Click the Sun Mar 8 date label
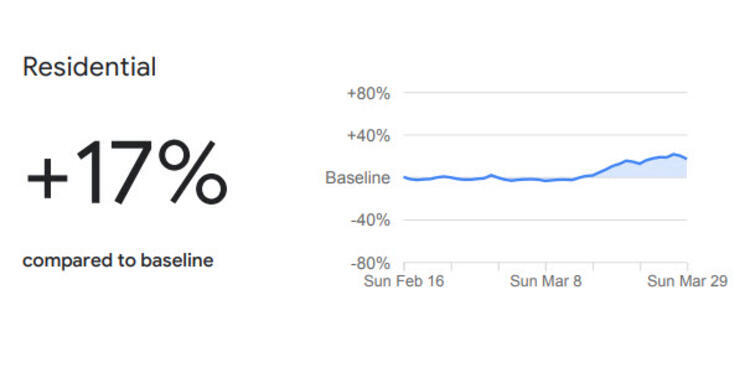 click(546, 281)
